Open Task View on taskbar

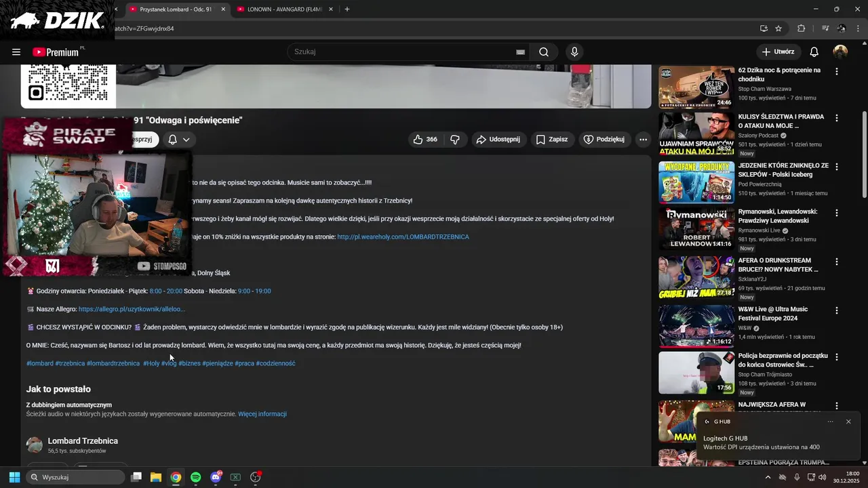136,477
